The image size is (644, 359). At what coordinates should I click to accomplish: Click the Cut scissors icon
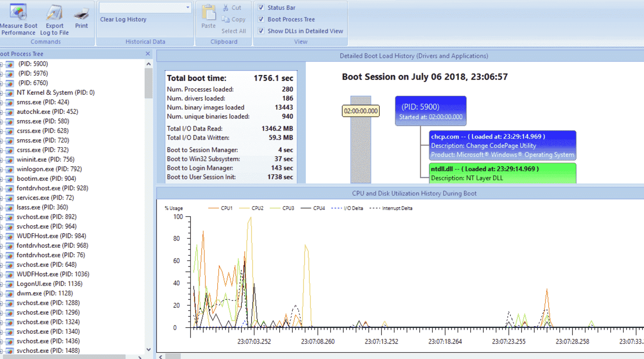click(226, 7)
